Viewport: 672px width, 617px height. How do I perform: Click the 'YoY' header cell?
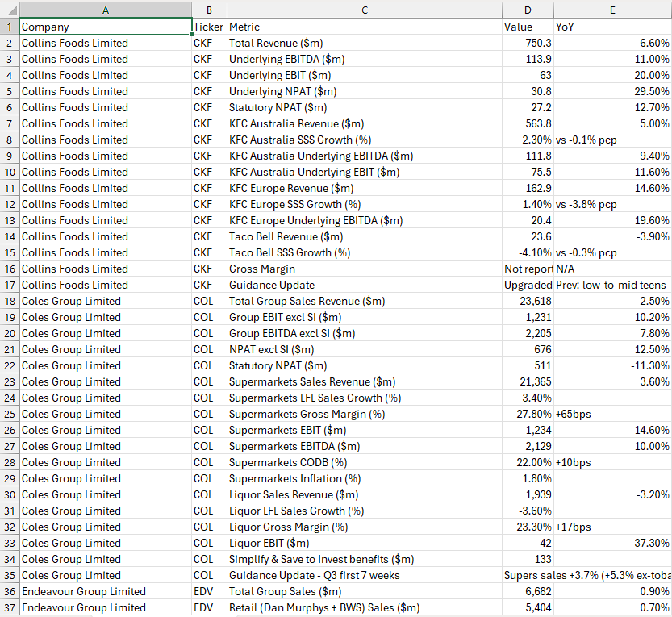612,27
